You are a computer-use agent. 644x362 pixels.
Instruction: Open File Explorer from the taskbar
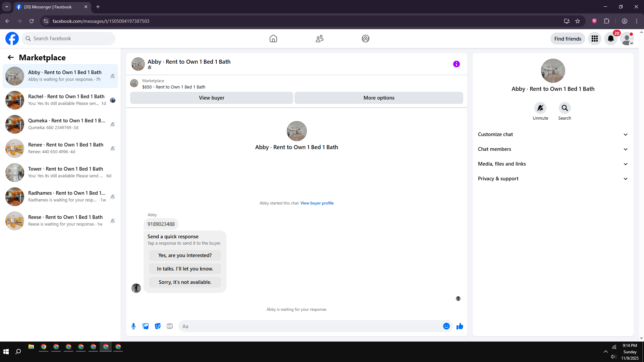pyautogui.click(x=31, y=347)
